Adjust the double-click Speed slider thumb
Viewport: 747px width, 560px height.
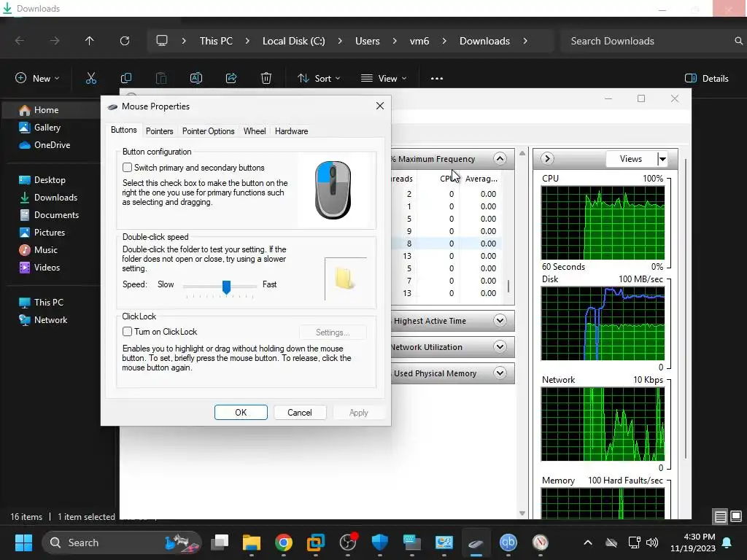coord(226,287)
